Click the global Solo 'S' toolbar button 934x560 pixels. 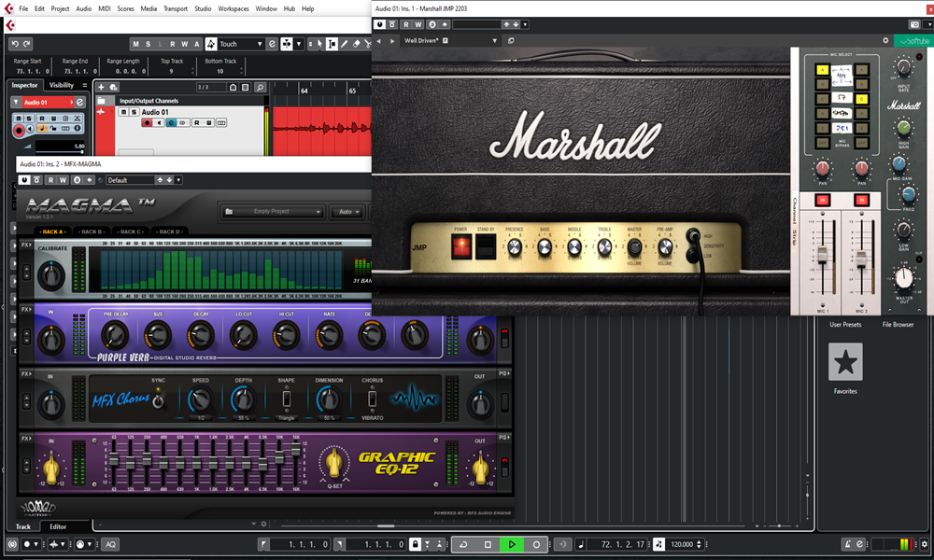[x=148, y=44]
